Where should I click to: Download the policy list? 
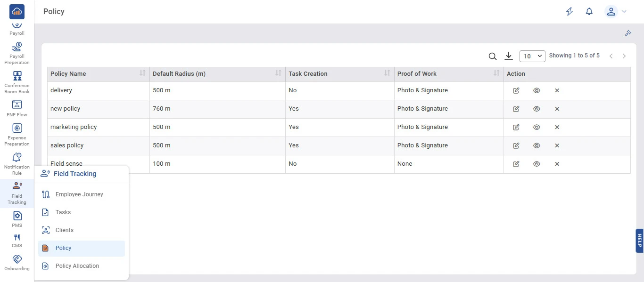(508, 56)
